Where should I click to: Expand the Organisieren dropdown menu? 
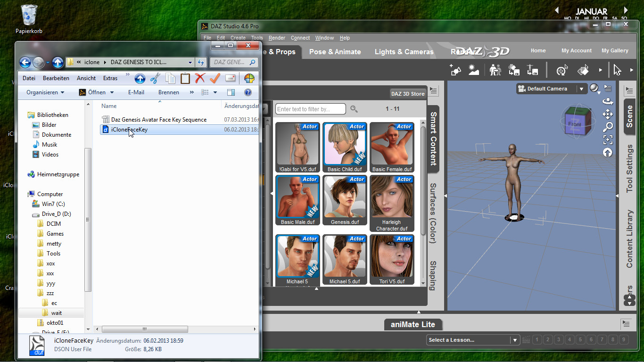click(x=45, y=92)
